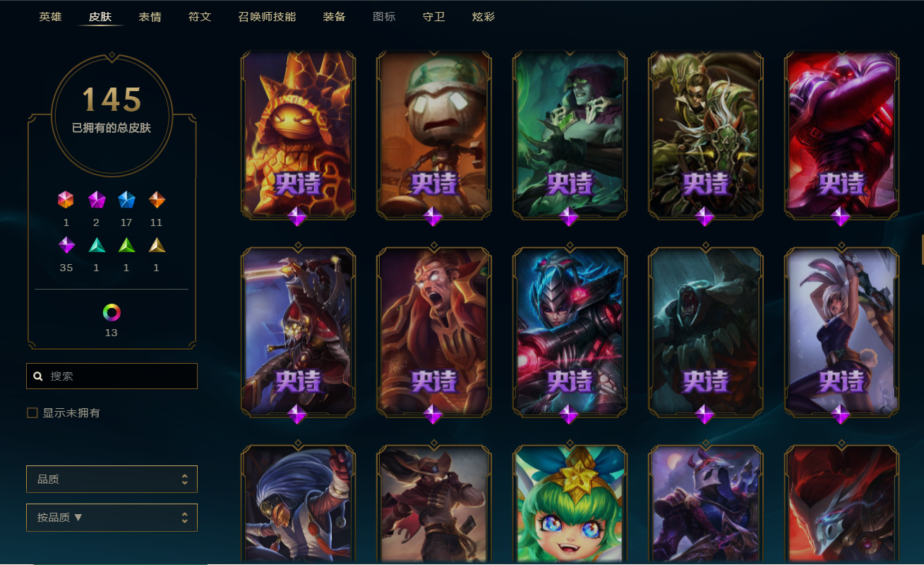Click the orange gem icon showing 11
The width and height of the screenshot is (924, 565).
tap(157, 200)
